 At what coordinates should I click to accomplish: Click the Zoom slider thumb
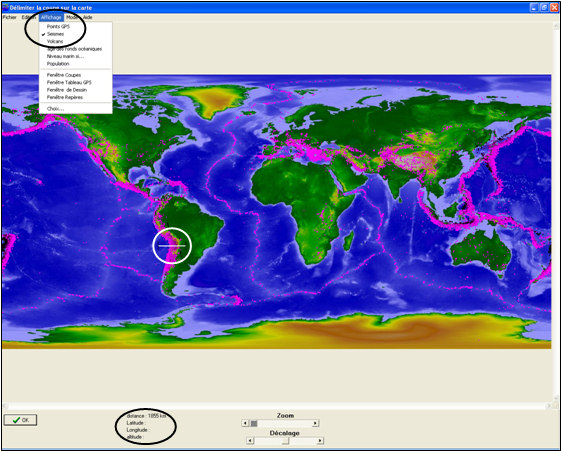254,423
